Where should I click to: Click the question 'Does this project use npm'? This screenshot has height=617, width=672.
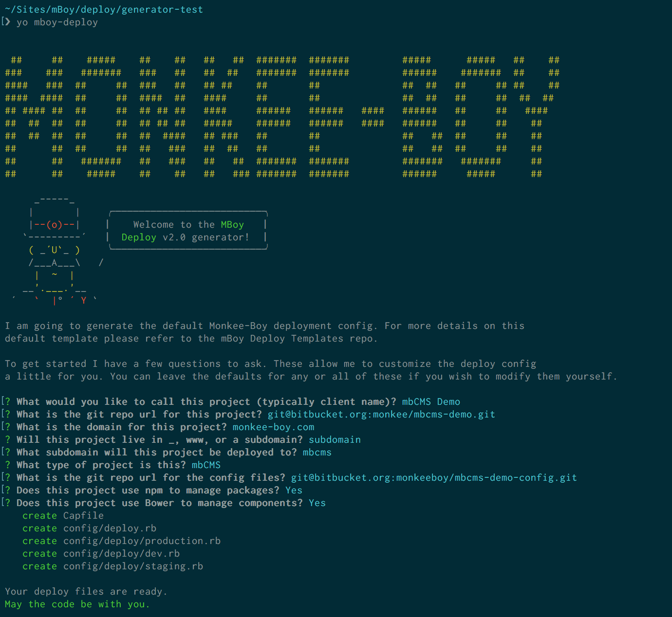coord(148,490)
